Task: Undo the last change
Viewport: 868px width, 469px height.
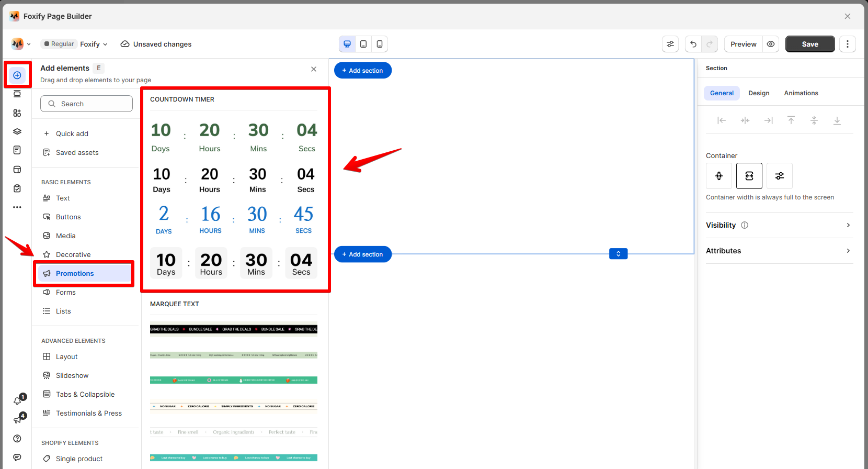Action: click(x=693, y=44)
